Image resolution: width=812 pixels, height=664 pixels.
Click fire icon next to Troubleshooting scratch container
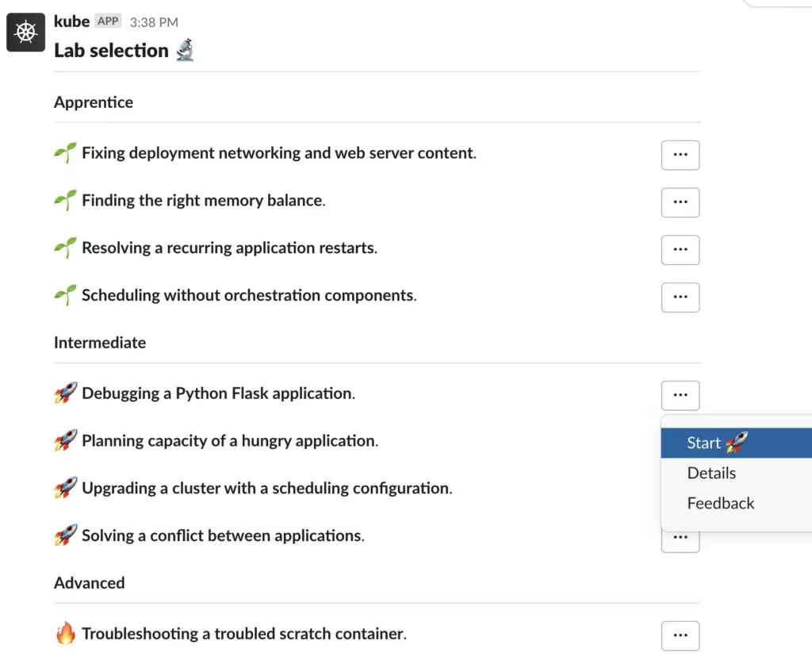click(66, 633)
